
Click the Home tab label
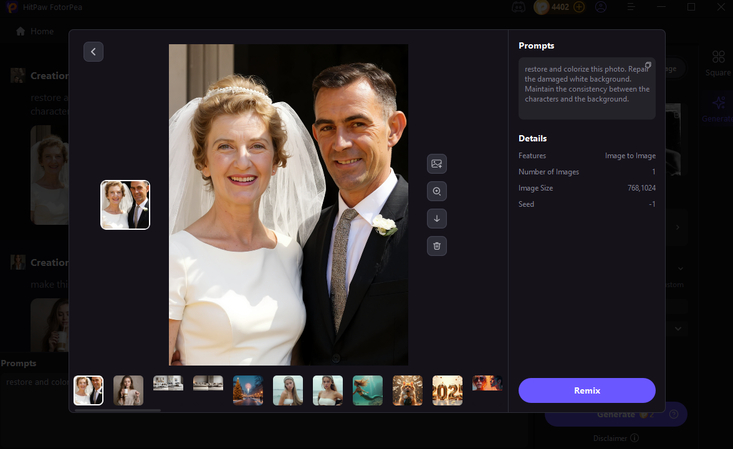pos(42,31)
